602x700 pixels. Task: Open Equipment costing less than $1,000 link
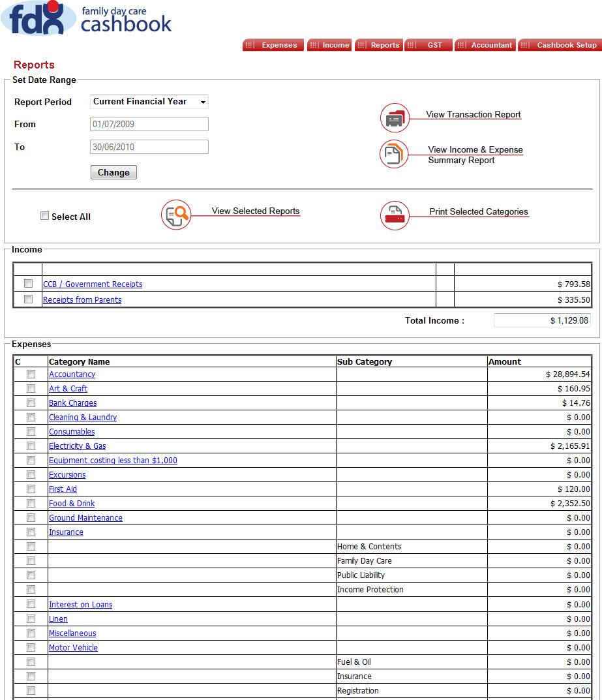[113, 461]
